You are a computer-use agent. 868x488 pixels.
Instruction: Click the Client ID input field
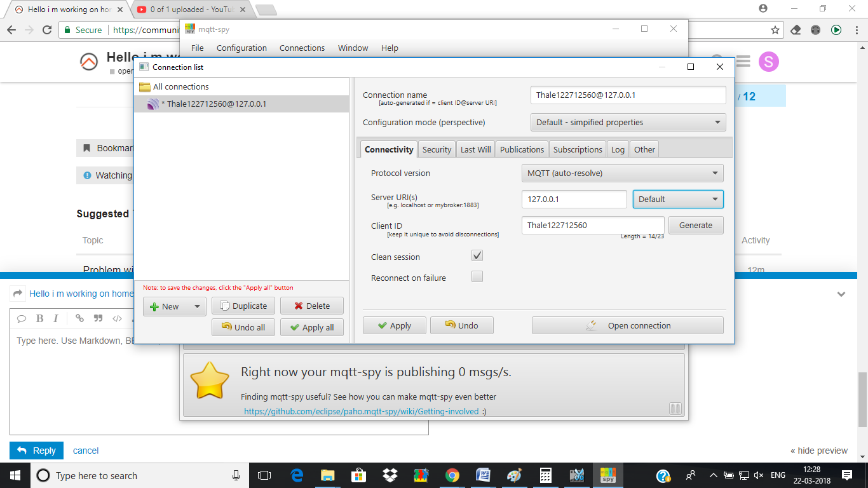pos(593,225)
